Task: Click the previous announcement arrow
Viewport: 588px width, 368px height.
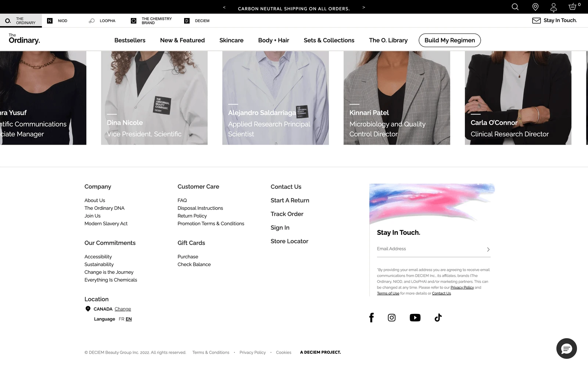Action: 224,7
